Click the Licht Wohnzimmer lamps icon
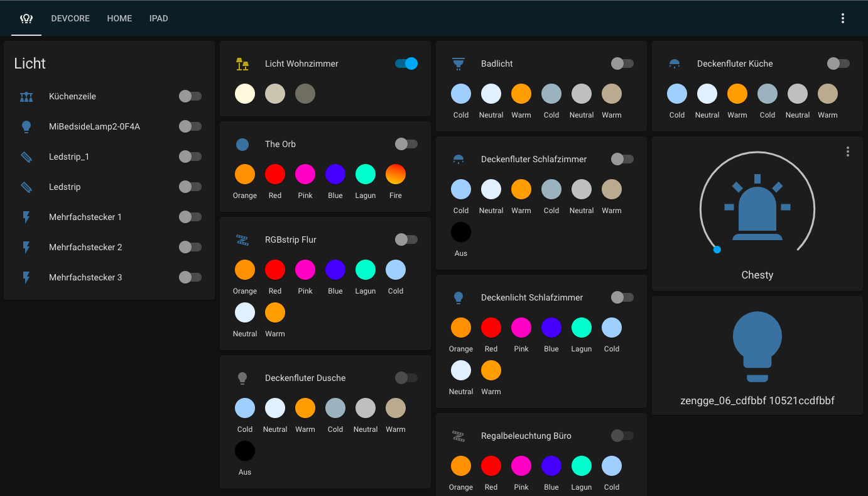This screenshot has width=868, height=496. click(242, 63)
